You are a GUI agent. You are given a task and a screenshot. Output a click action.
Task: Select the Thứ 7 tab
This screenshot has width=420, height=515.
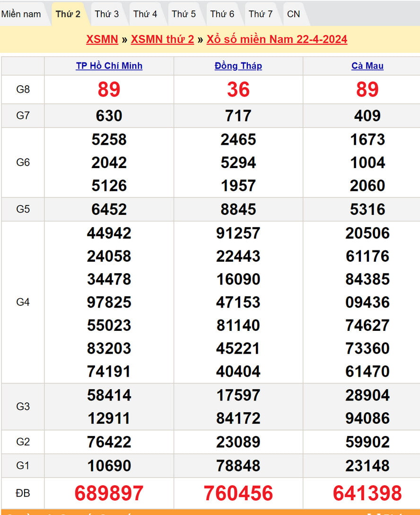261,14
